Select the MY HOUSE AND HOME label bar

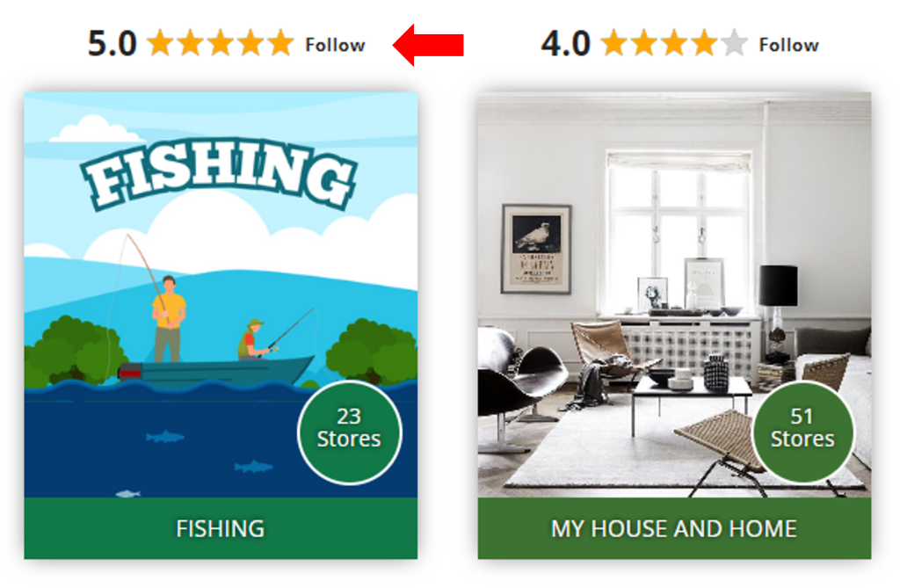pyautogui.click(x=674, y=528)
